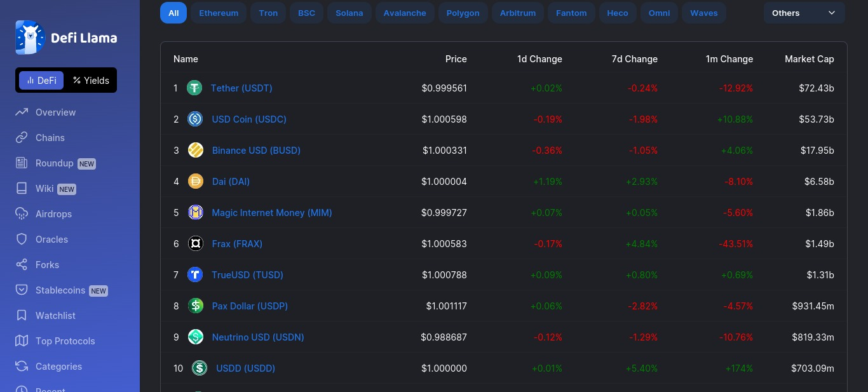
Task: Click the Stablecoins shield icon
Action: pos(22,290)
